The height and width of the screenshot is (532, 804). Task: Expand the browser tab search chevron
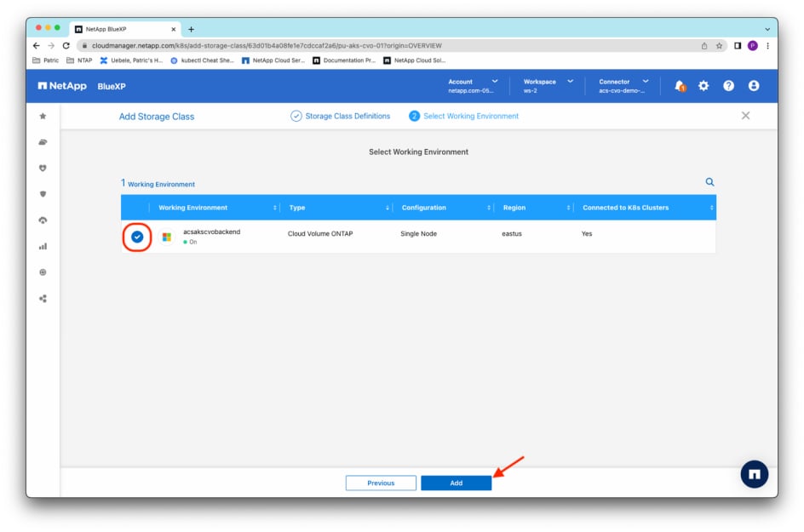click(767, 29)
